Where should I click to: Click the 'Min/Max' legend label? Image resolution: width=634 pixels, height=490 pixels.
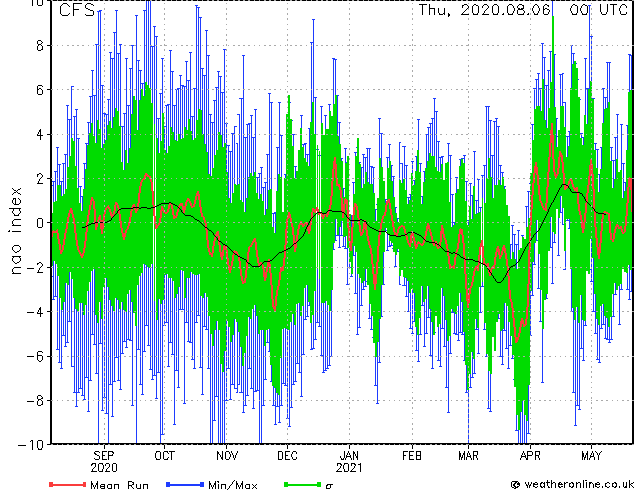(232, 484)
